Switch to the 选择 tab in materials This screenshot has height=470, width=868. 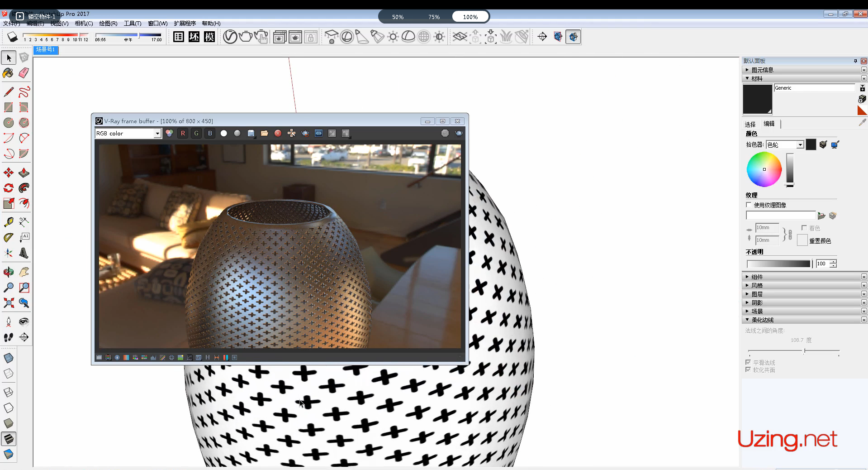coord(750,124)
